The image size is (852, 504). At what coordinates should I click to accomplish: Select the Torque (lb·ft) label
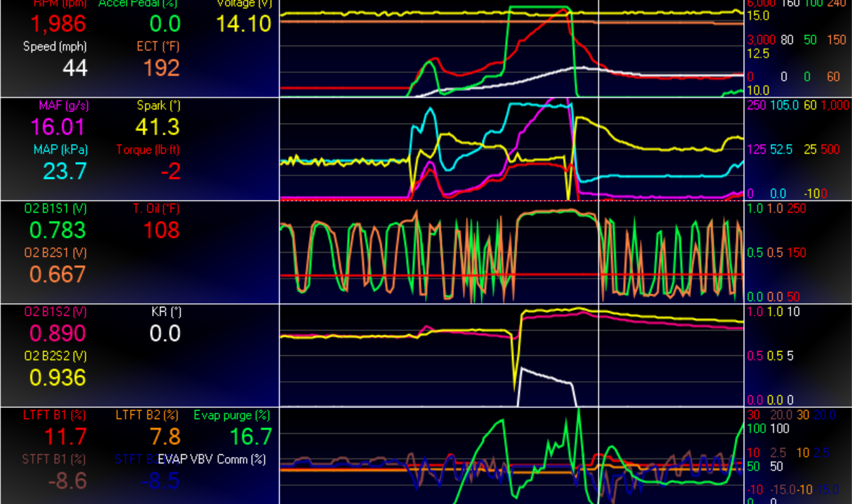coord(148,150)
